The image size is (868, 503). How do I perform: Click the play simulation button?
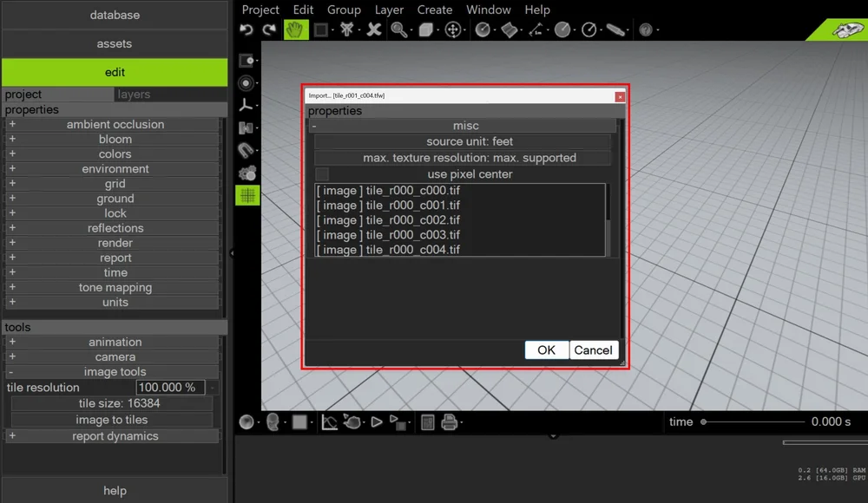[x=377, y=422]
